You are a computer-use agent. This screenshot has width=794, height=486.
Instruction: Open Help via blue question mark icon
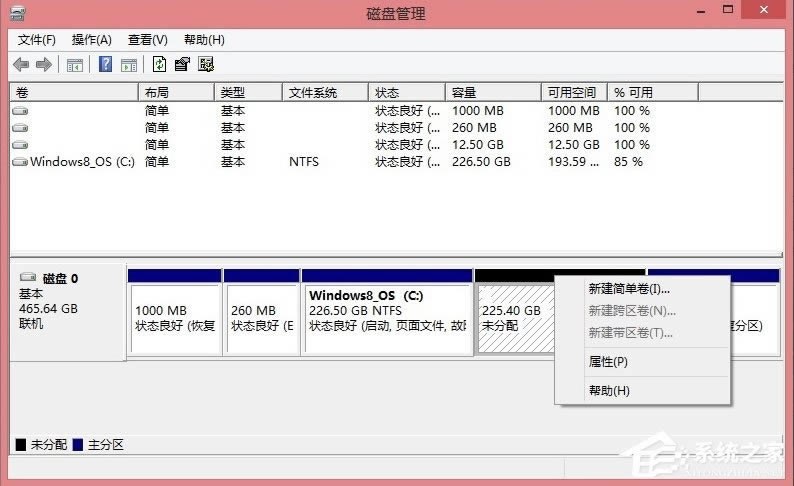[x=105, y=64]
